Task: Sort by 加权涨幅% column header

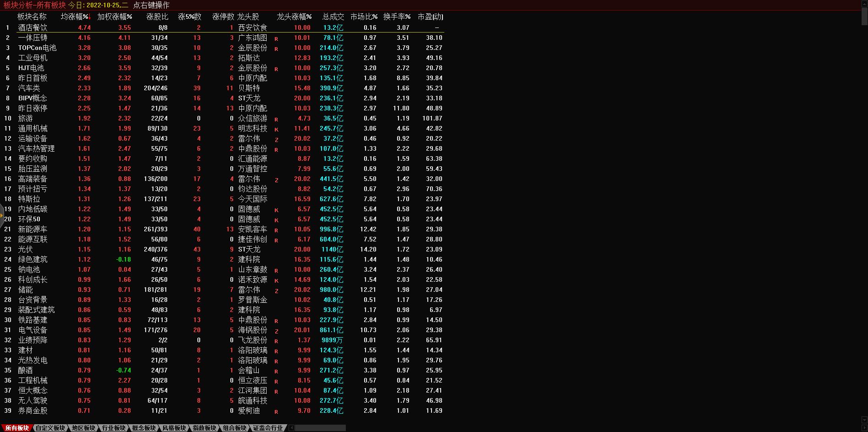Action: coord(115,16)
